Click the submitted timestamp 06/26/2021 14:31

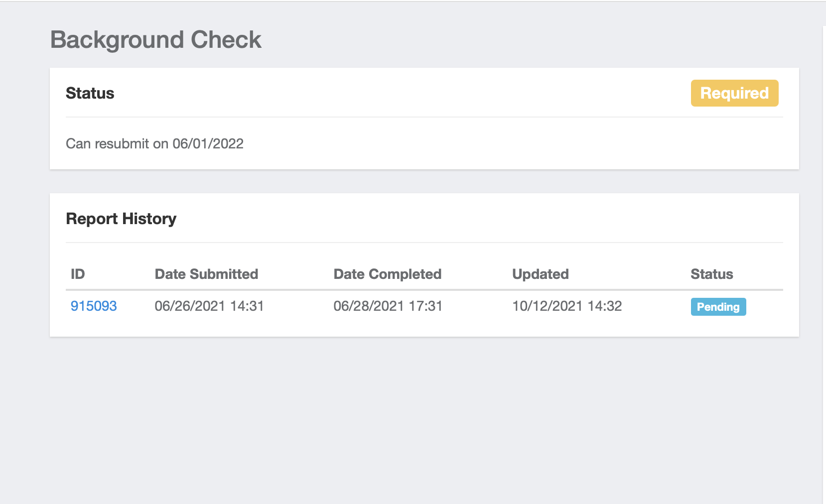click(209, 306)
